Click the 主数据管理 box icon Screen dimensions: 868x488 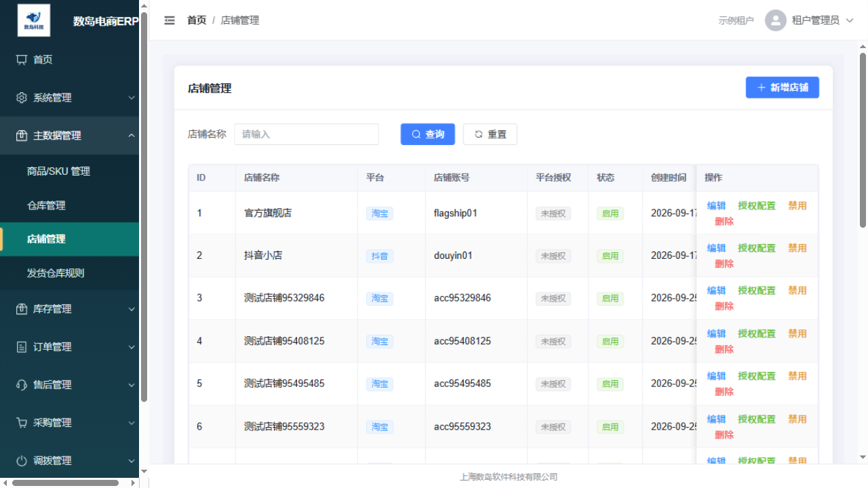(22, 136)
